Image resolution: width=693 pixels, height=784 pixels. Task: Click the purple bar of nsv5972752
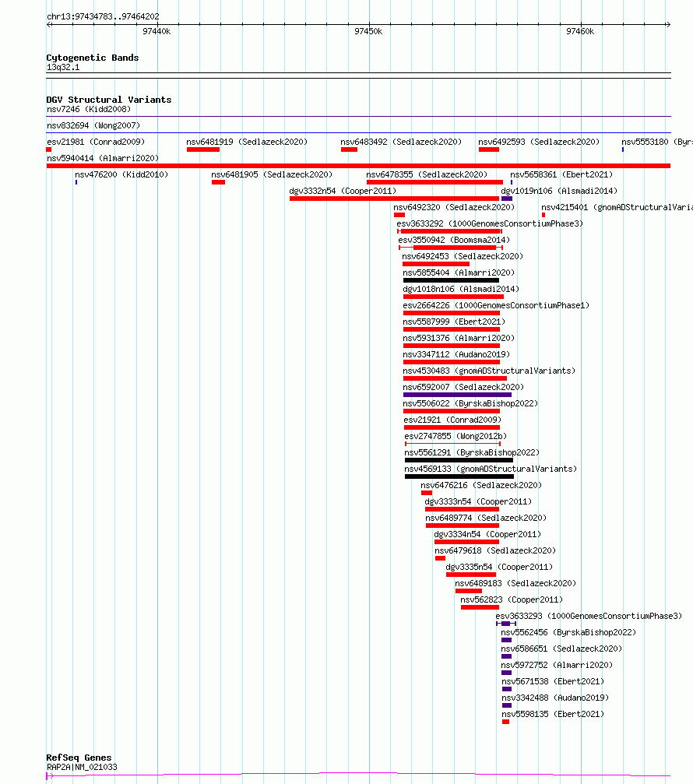coord(506,673)
